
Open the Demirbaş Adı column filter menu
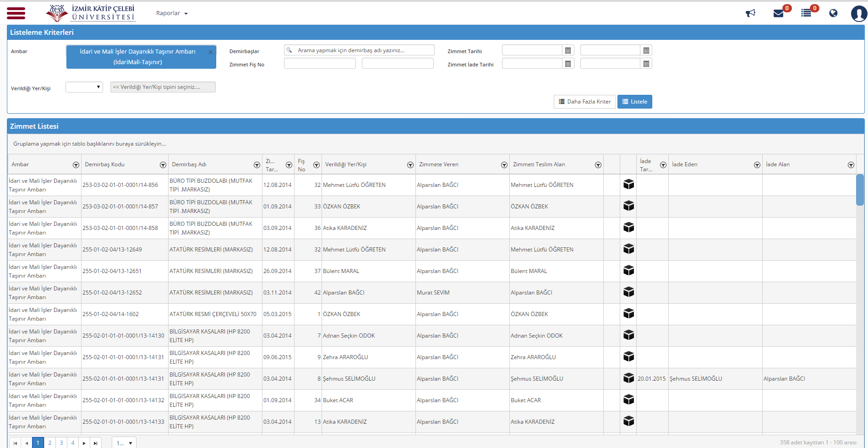coord(257,165)
